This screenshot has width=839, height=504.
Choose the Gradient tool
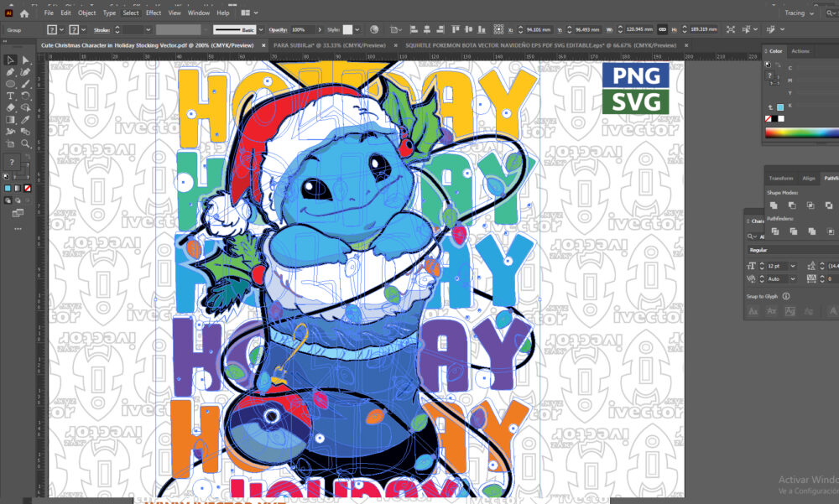click(x=10, y=120)
